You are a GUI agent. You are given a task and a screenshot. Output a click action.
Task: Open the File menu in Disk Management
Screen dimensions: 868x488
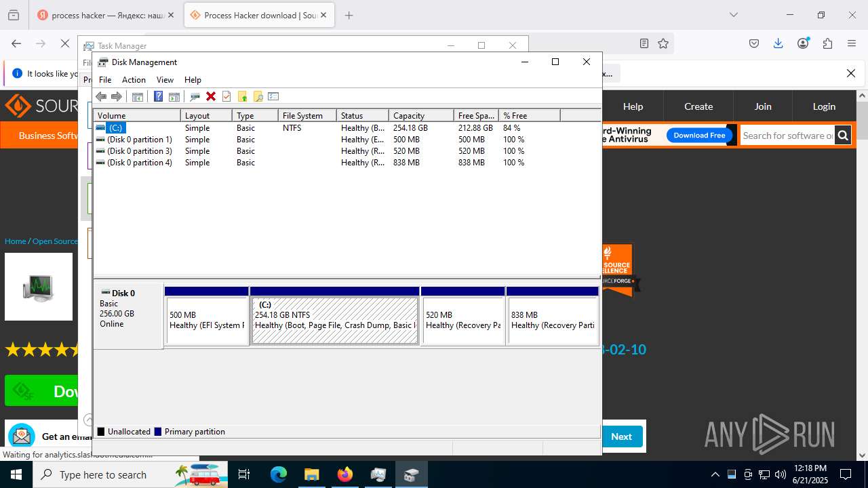[105, 79]
